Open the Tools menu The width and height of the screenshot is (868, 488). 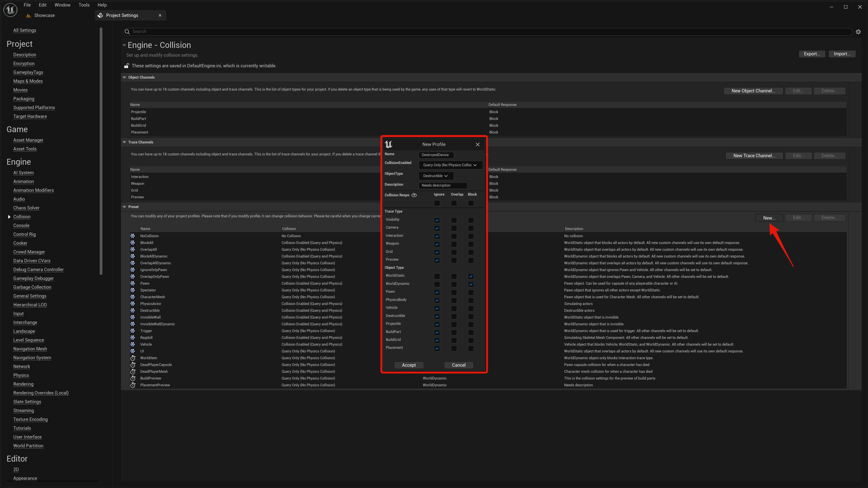tap(84, 5)
